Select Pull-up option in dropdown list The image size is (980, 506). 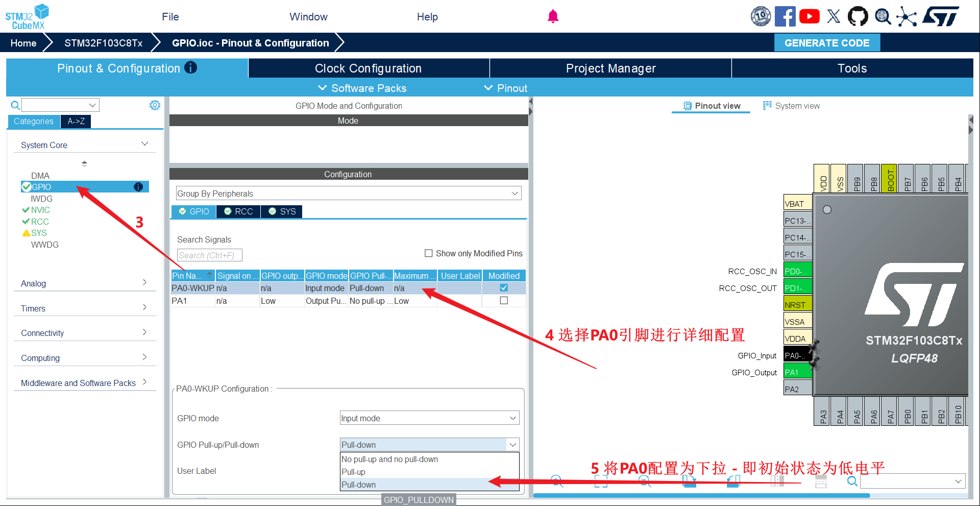(430, 472)
